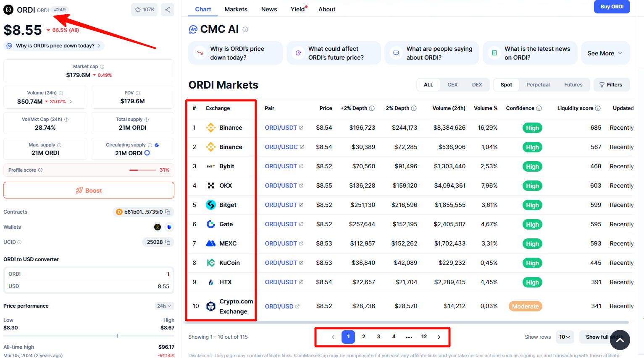This screenshot has width=644, height=358.
Task: Click the scroll-to-top arrow button
Action: (x=620, y=340)
